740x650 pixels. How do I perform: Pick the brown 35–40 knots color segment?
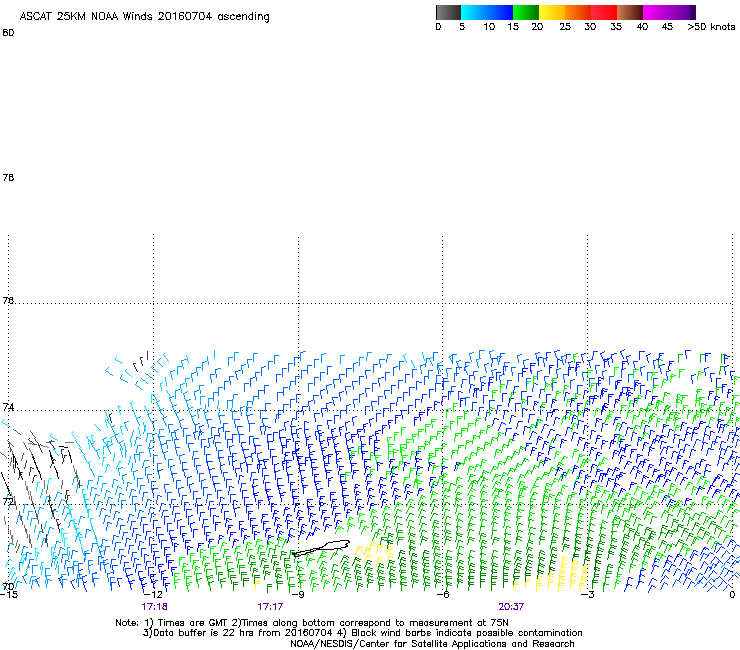pos(630,12)
